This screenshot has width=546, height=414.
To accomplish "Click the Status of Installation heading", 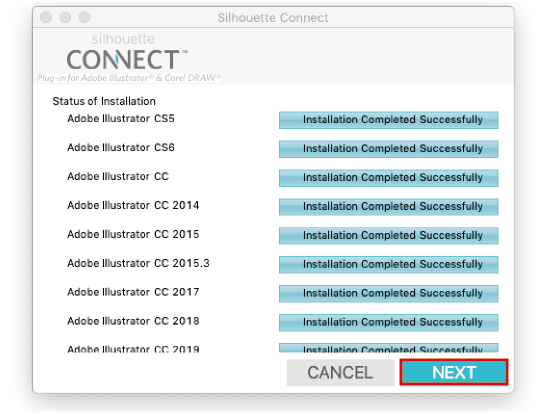I will [x=104, y=101].
